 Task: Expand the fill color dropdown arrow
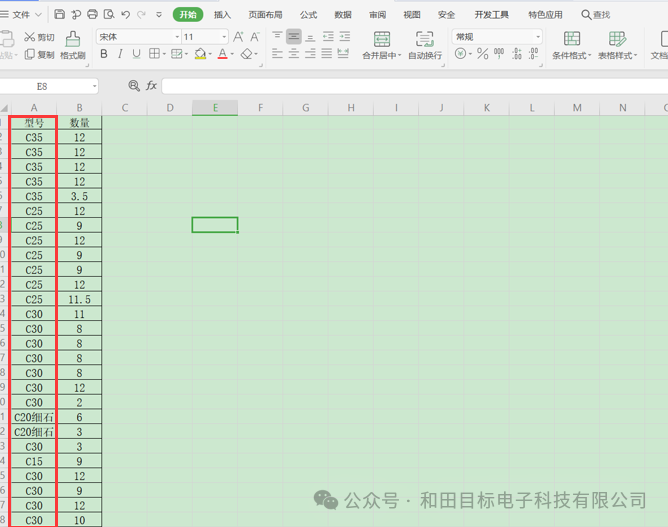point(210,54)
